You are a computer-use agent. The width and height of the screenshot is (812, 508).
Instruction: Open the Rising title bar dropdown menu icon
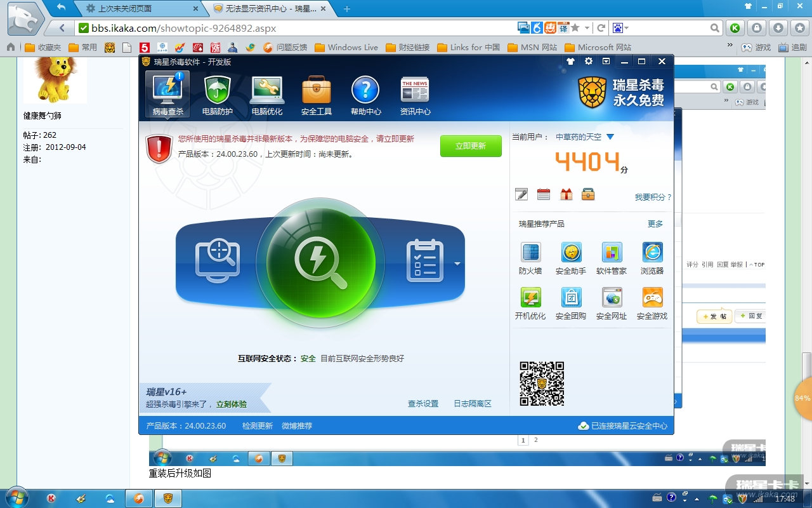click(606, 62)
